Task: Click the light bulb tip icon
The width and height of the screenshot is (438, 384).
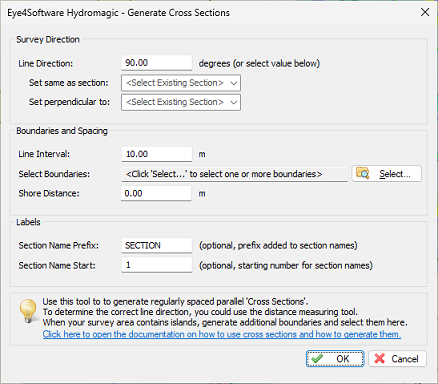Action: coord(28,311)
